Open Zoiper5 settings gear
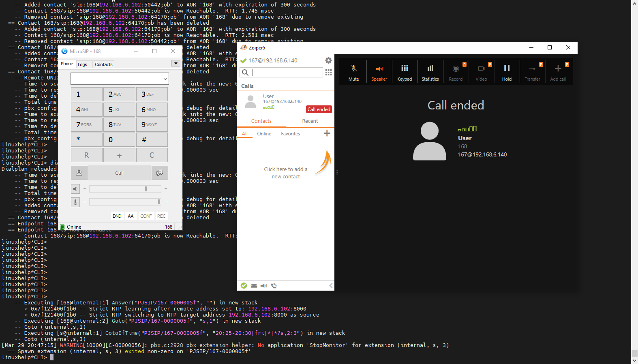 (328, 60)
